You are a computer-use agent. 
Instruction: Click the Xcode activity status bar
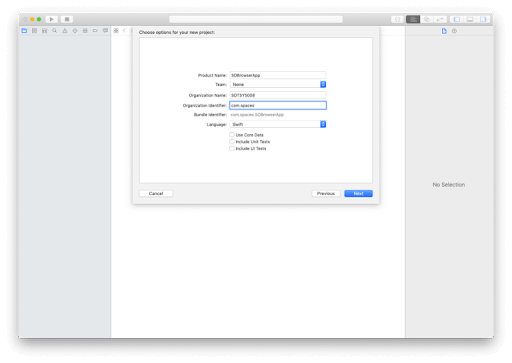click(256, 19)
